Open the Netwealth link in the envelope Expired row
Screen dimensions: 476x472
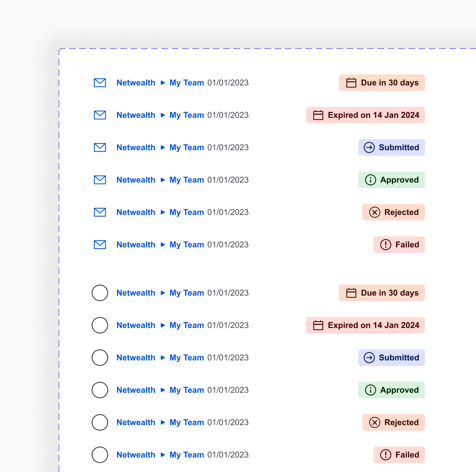pos(136,115)
